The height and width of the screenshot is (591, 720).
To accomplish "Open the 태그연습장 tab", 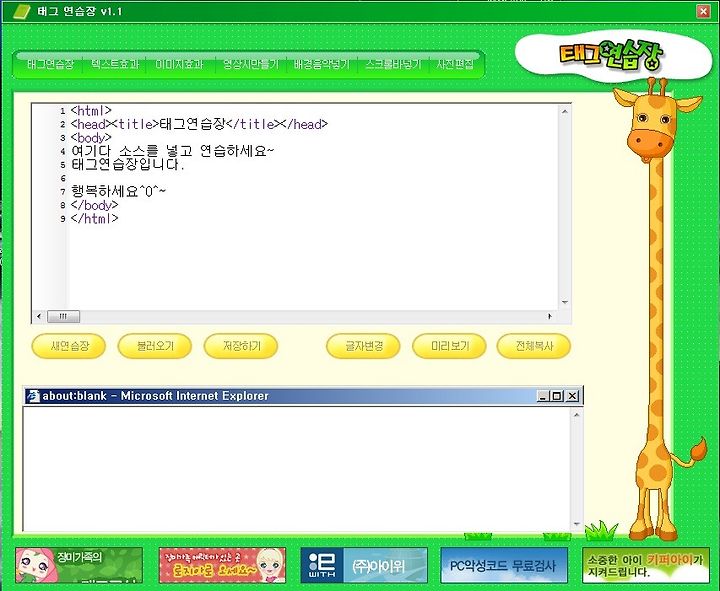I will click(x=50, y=64).
